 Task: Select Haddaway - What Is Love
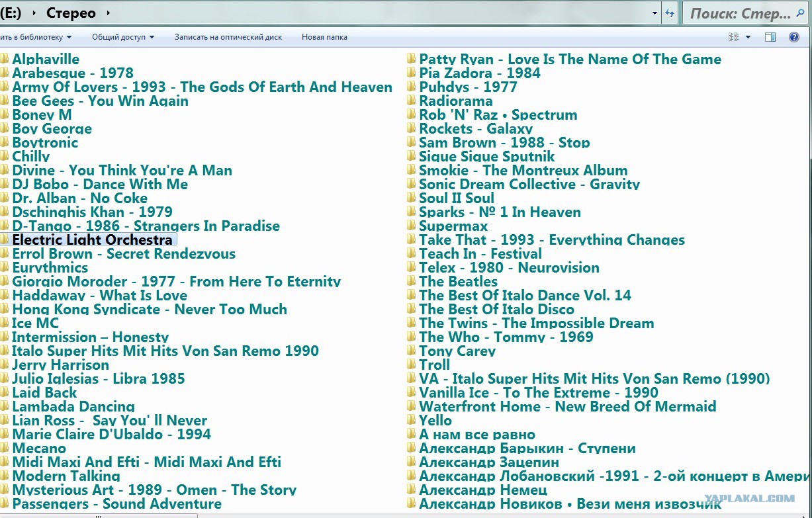click(x=99, y=295)
